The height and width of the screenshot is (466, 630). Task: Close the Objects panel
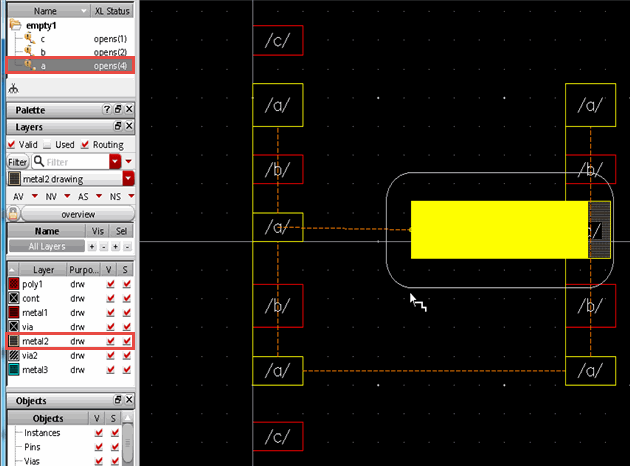tap(129, 400)
